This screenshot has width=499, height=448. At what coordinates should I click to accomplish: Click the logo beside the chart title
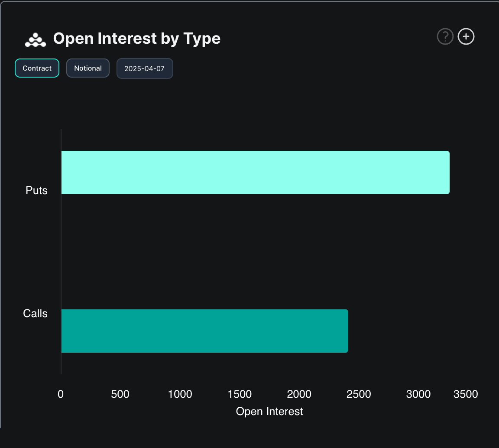(36, 39)
